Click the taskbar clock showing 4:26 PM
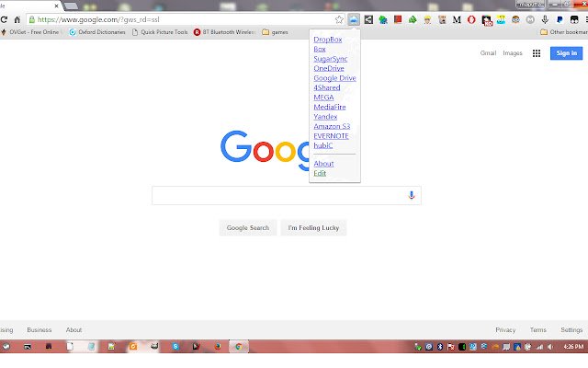The height and width of the screenshot is (368, 588). tap(573, 347)
